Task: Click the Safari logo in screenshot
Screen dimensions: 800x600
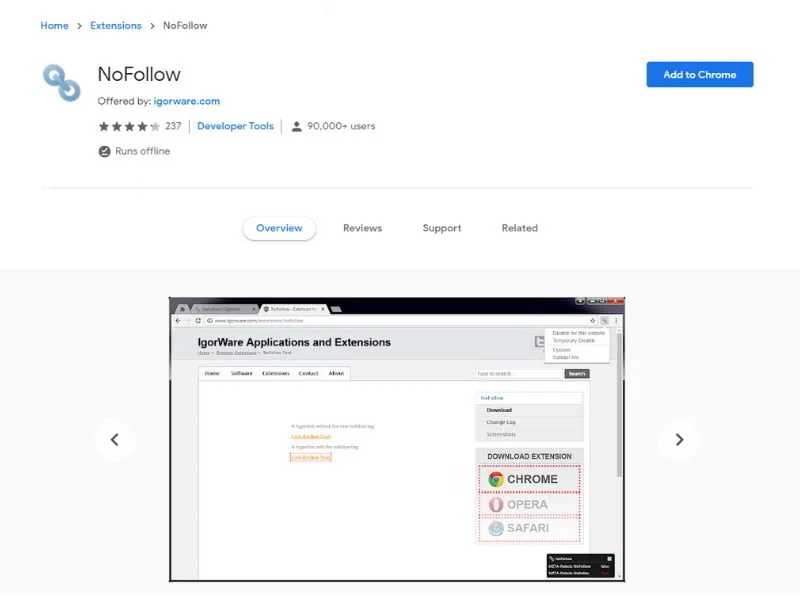Action: [495, 529]
